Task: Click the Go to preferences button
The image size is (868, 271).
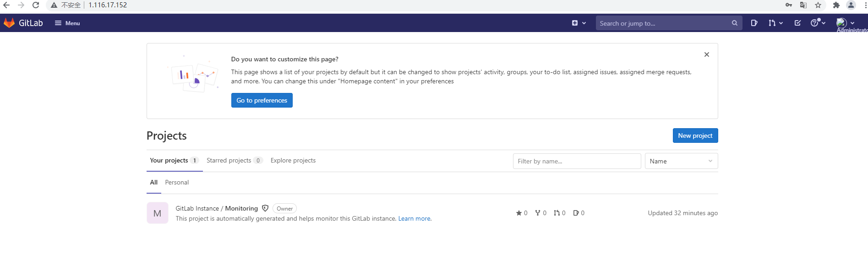Action: (x=262, y=100)
